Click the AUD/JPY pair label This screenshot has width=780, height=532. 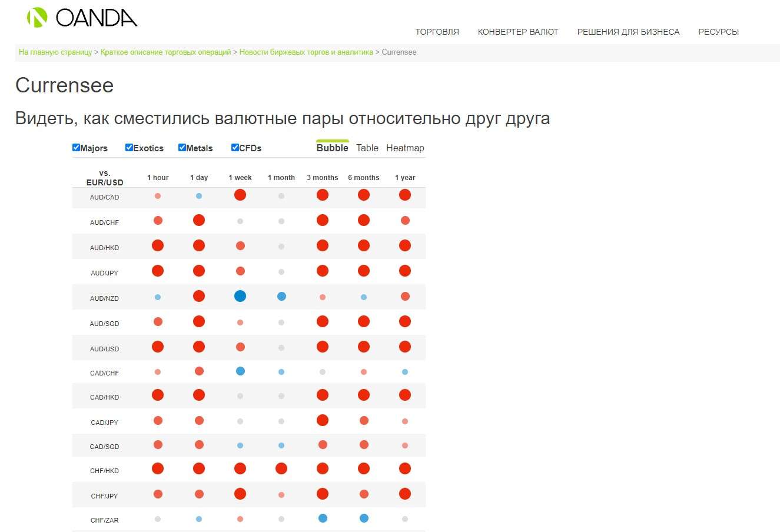click(105, 273)
